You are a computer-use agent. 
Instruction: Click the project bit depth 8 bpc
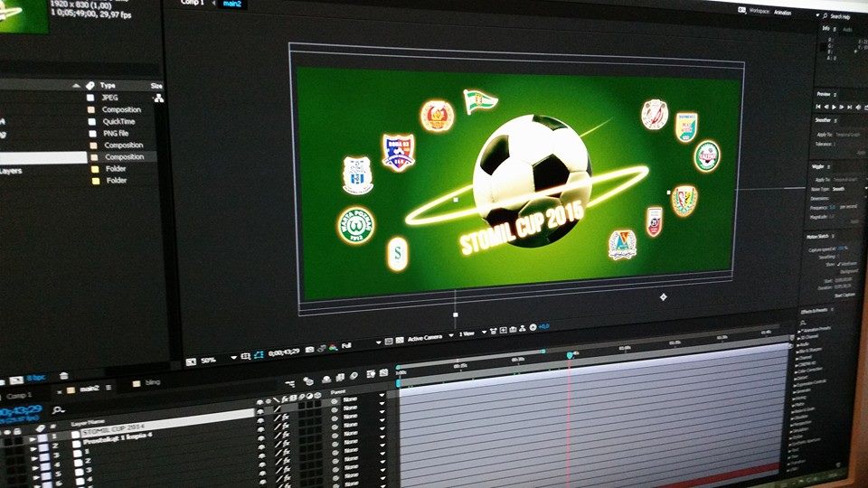click(35, 378)
